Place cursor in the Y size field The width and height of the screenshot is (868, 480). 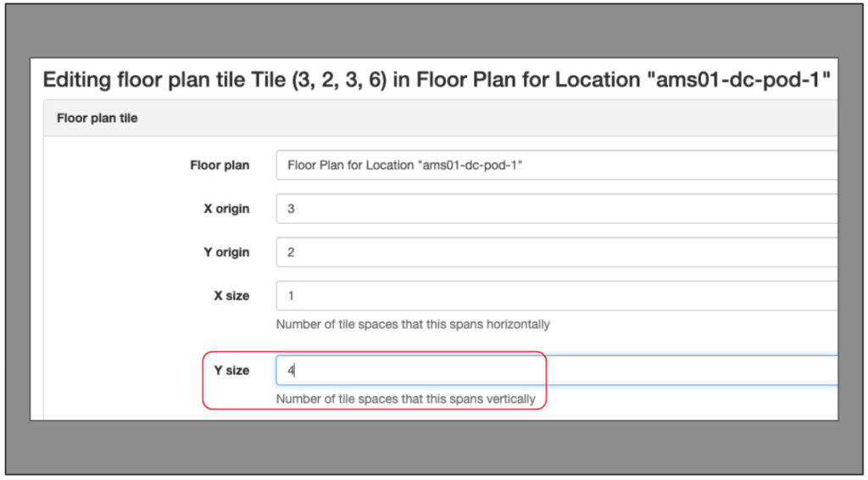tap(557, 371)
